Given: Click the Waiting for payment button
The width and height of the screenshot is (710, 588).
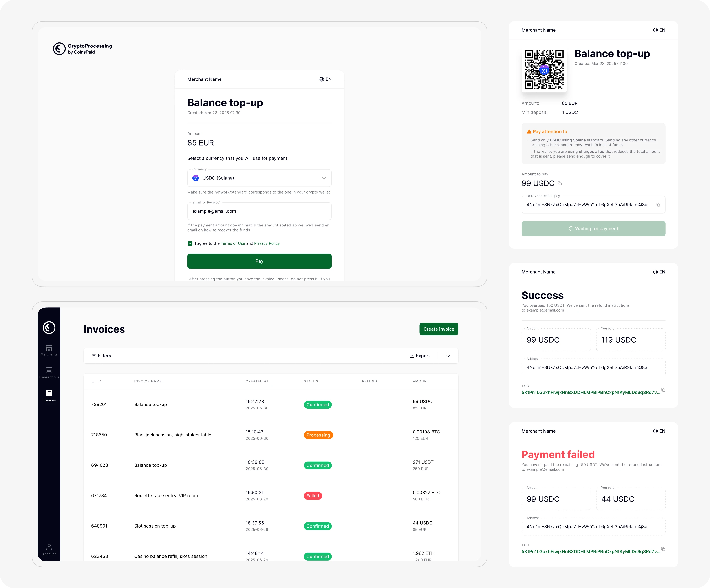Looking at the screenshot, I should tap(593, 229).
